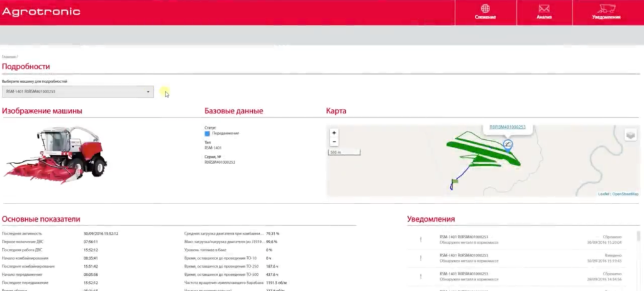Screen dimensions: 644x291
Task: Click the harvester marker on the map
Action: (x=508, y=145)
